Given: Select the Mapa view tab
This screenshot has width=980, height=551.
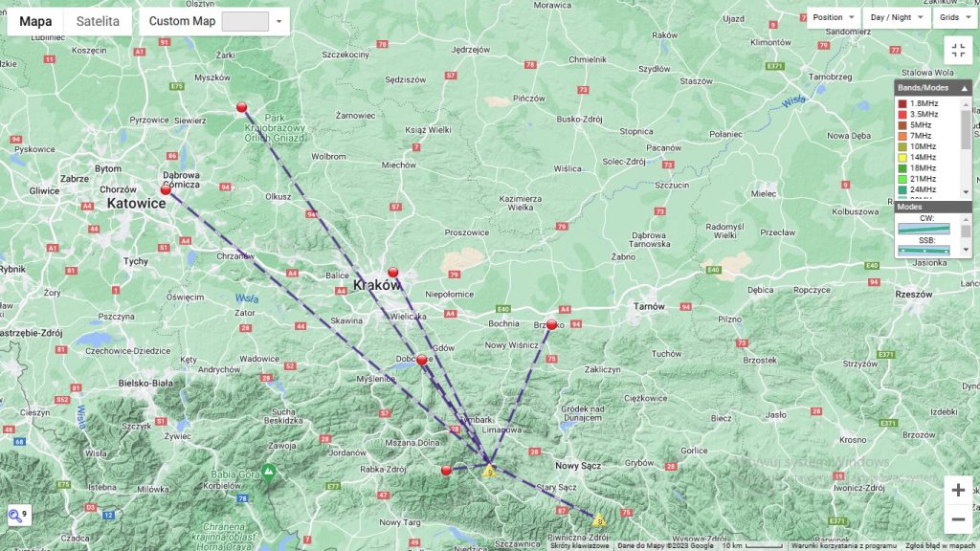Looking at the screenshot, I should click(35, 21).
